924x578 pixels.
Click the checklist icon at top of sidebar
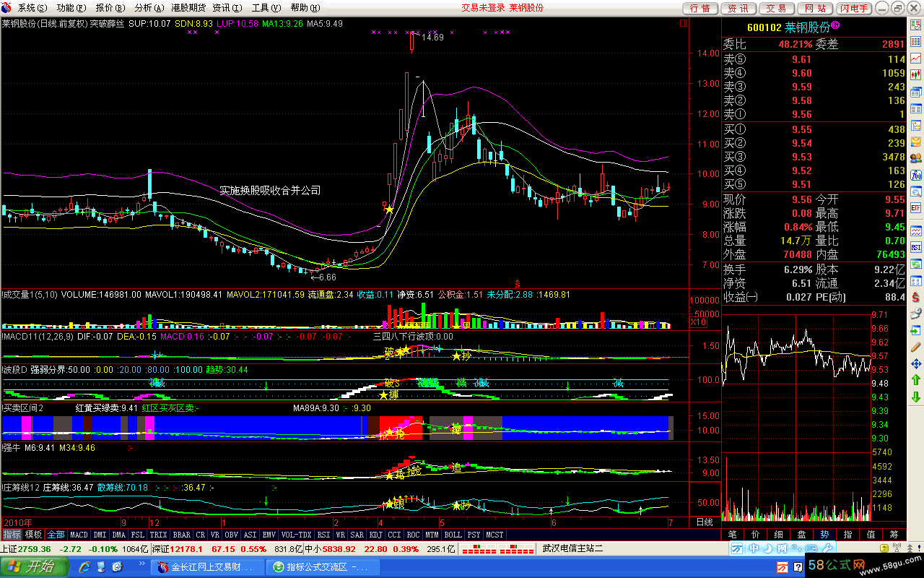point(916,24)
